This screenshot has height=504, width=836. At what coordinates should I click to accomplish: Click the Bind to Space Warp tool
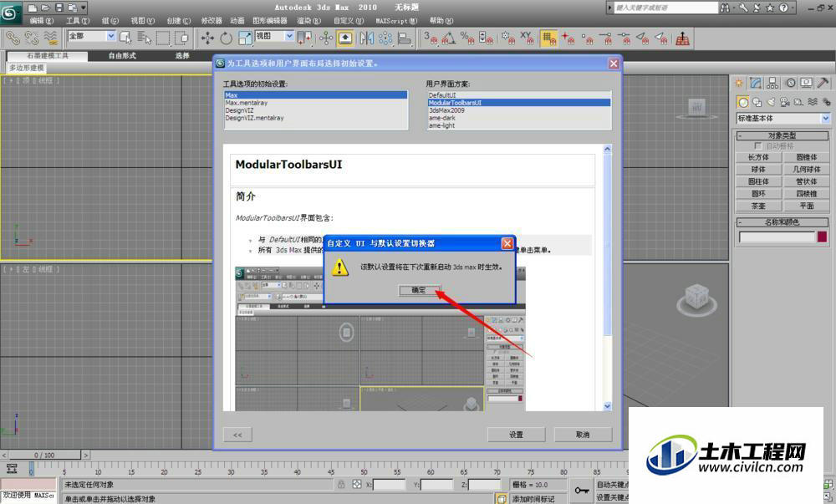pyautogui.click(x=51, y=38)
